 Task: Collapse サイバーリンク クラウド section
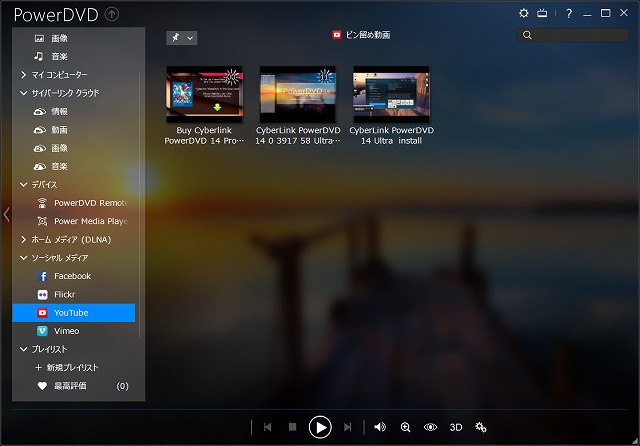point(23,93)
